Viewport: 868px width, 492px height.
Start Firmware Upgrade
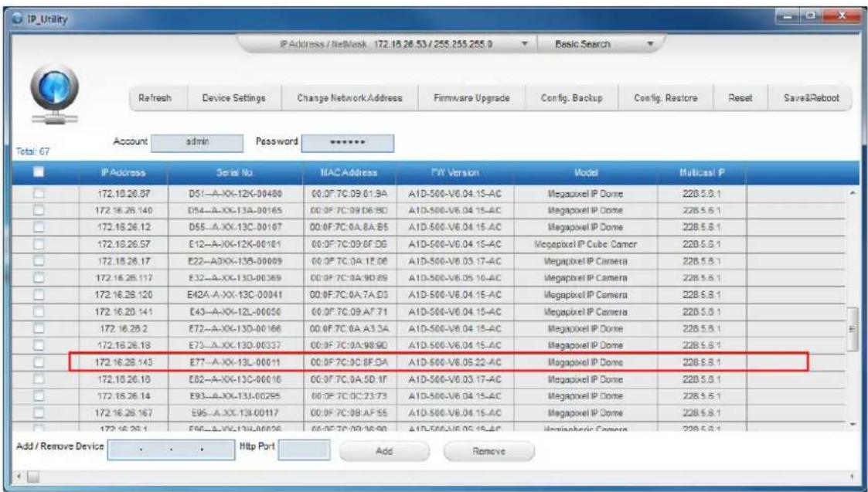click(471, 98)
